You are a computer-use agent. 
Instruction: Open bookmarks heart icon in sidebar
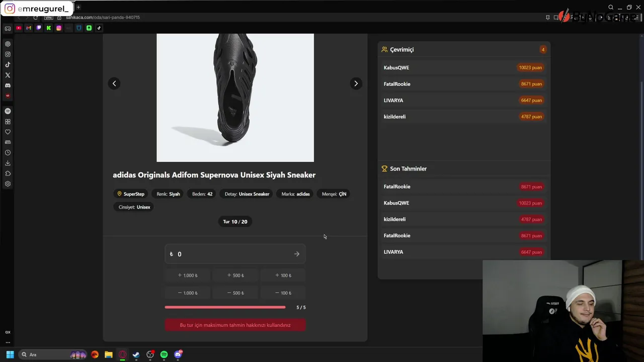pos(8,132)
